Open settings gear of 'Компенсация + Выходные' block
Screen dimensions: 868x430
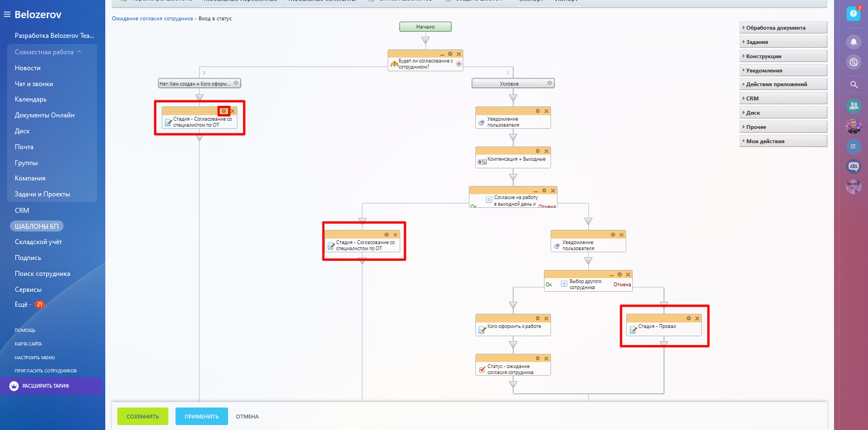coord(537,151)
